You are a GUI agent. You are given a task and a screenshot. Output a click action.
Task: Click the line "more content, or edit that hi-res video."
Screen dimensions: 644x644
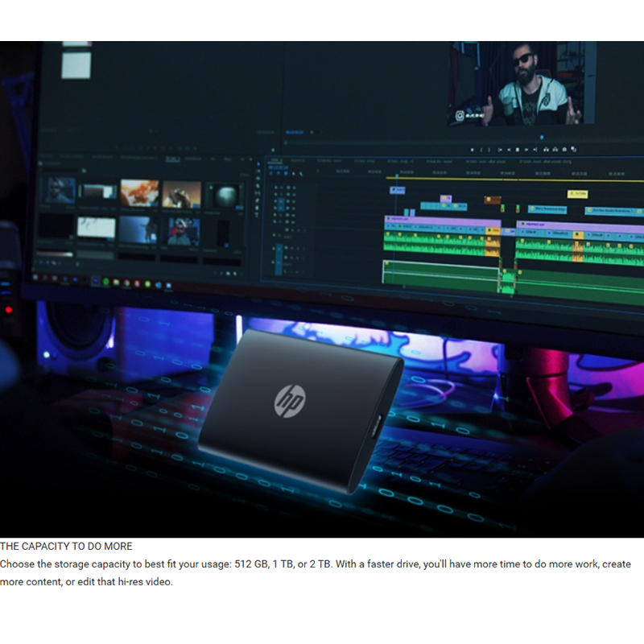coord(86,581)
